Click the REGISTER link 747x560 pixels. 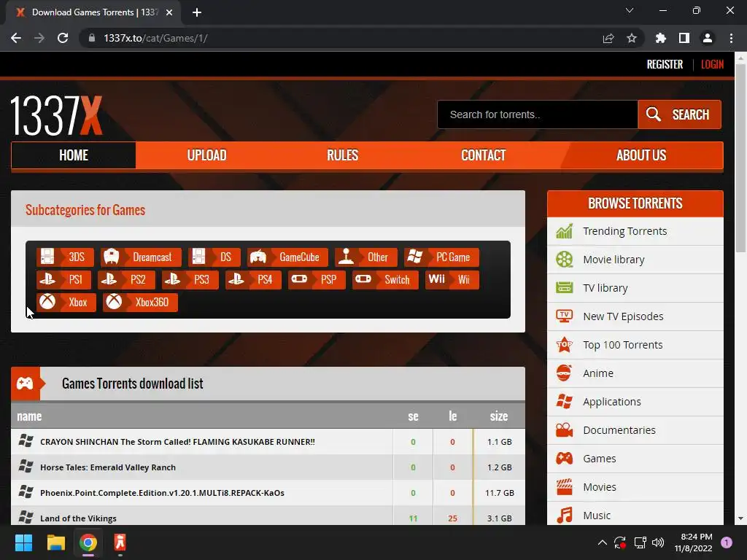(x=665, y=64)
